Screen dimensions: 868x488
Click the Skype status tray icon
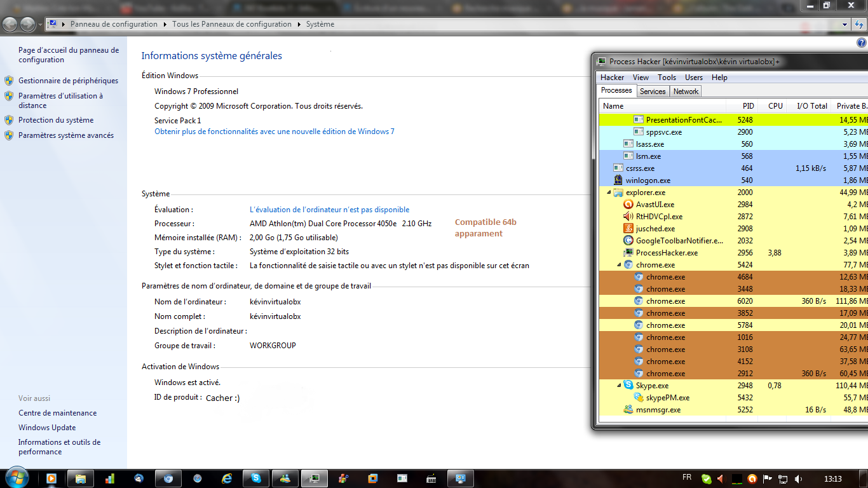pos(707,478)
